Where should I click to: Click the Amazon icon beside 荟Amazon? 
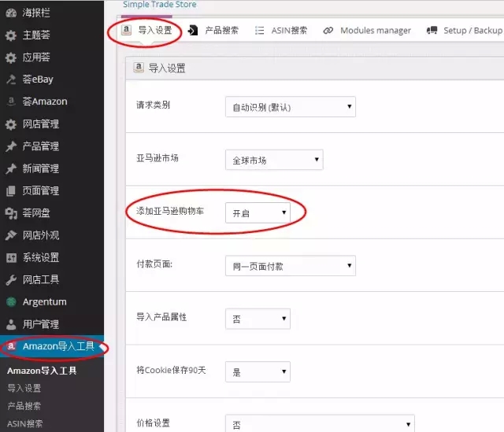click(10, 102)
